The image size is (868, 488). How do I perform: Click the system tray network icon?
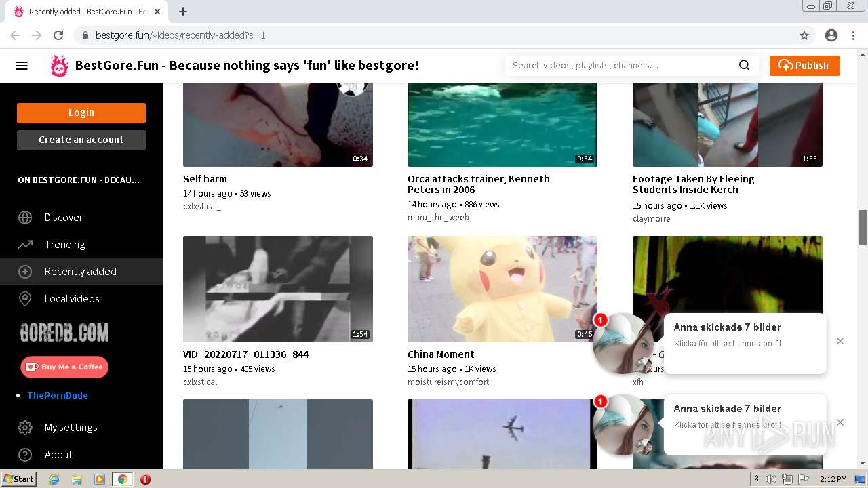787,479
